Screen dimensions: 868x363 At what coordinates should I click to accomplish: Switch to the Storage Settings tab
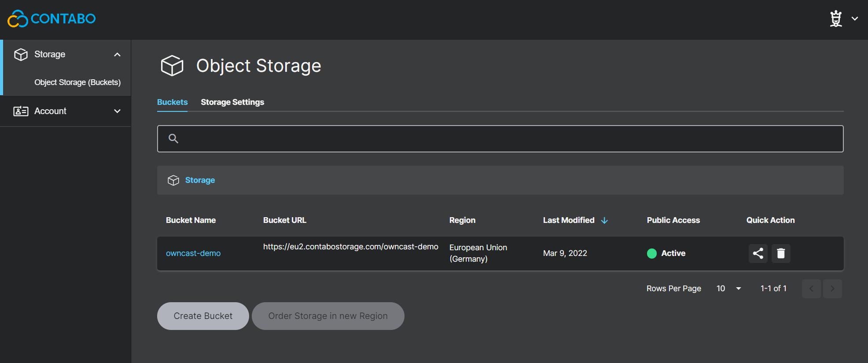(232, 102)
